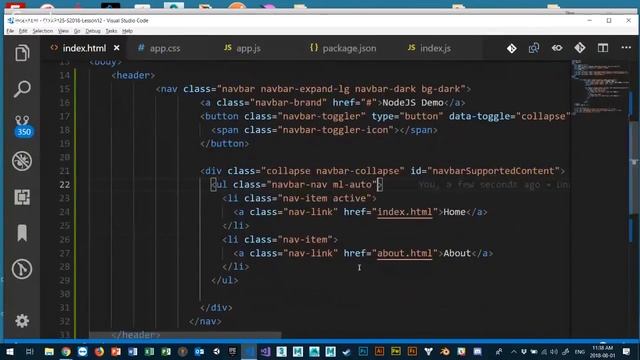The height and width of the screenshot is (360, 640).
Task: Open the circular git icon view below Bookmarks
Action: (22, 269)
